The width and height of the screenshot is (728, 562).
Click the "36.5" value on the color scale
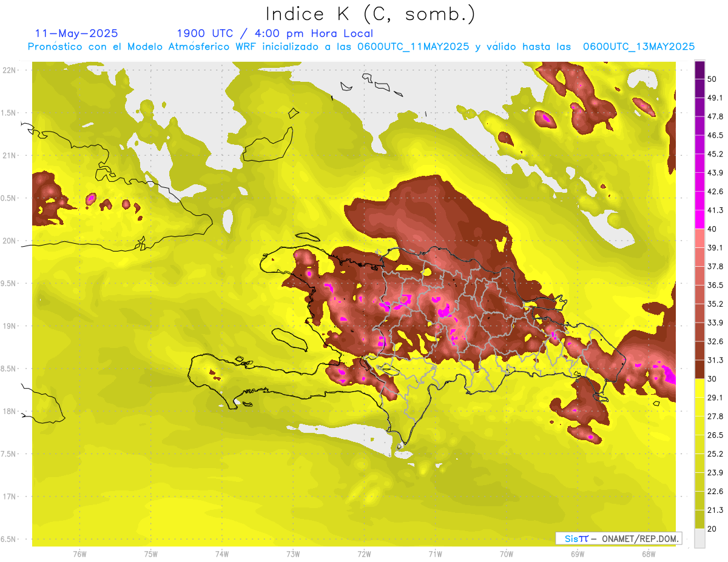click(715, 285)
